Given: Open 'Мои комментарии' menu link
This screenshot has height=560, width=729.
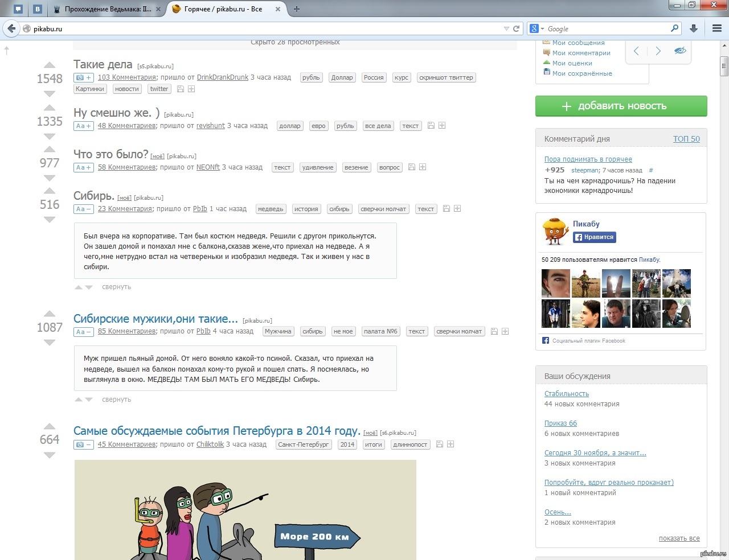Looking at the screenshot, I should point(581,53).
